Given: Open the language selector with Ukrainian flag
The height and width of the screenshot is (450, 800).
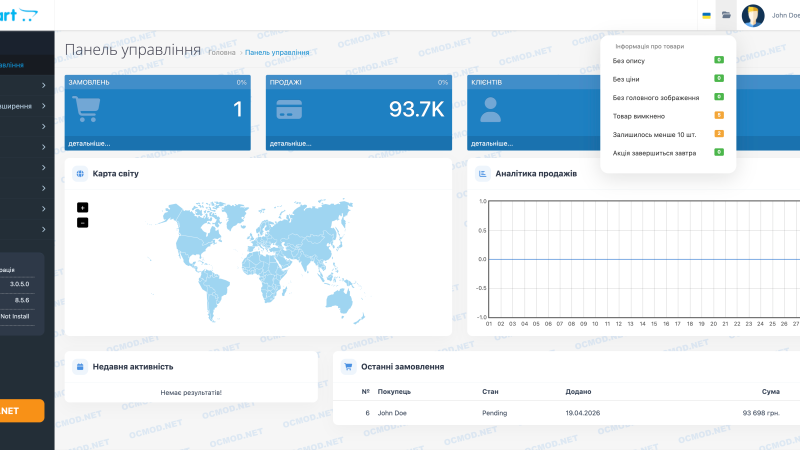Looking at the screenshot, I should pos(706,15).
